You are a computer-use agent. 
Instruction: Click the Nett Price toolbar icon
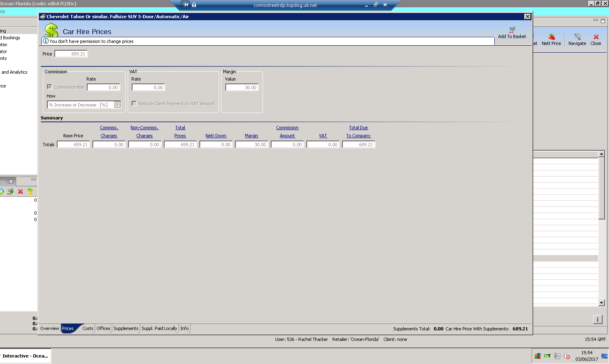coord(551,37)
